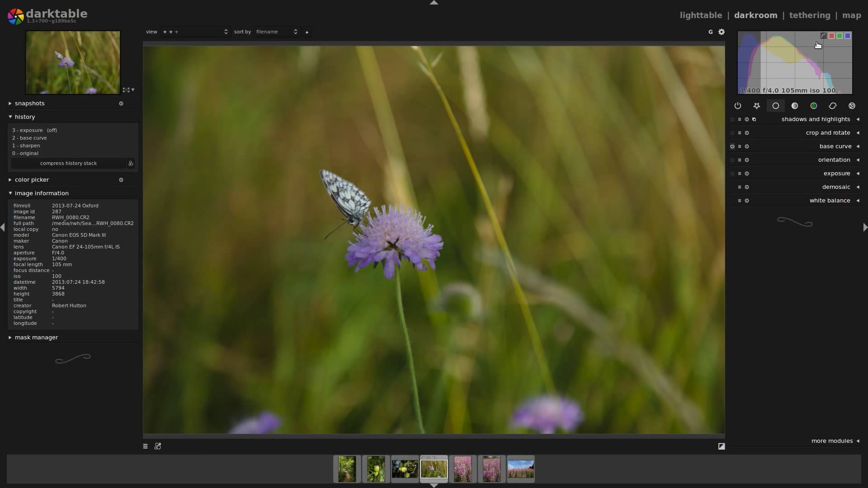The width and height of the screenshot is (868, 488).
Task: Click compress history stack button
Action: coord(68,163)
